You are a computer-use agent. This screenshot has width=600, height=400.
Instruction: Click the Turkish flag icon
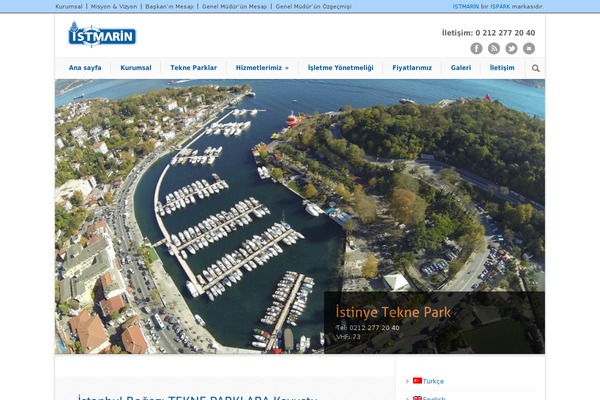tap(417, 380)
